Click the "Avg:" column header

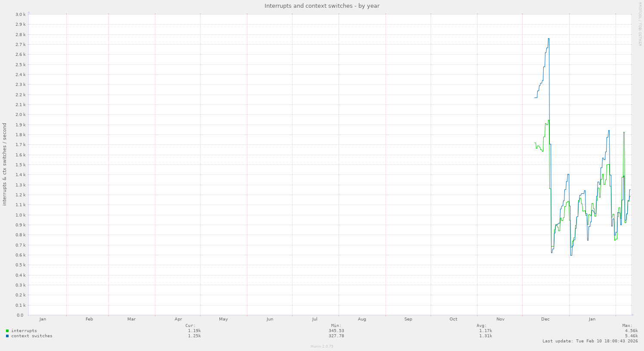coord(481,326)
